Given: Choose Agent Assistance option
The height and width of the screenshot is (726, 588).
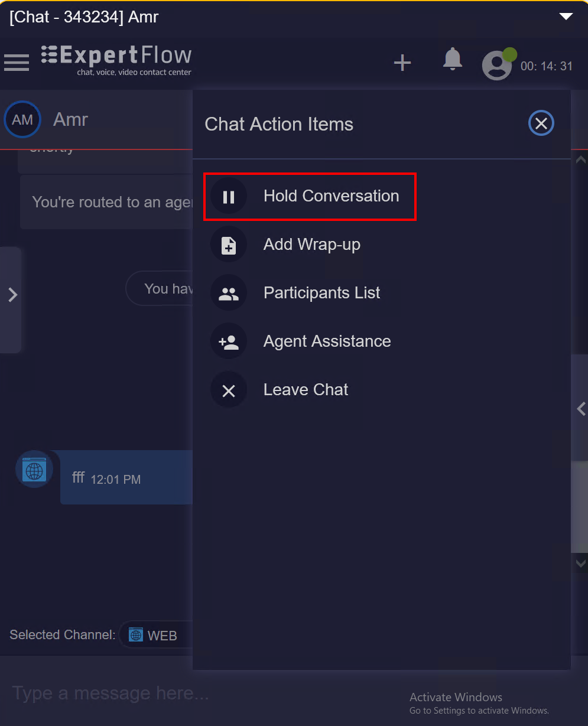Looking at the screenshot, I should point(327,341).
